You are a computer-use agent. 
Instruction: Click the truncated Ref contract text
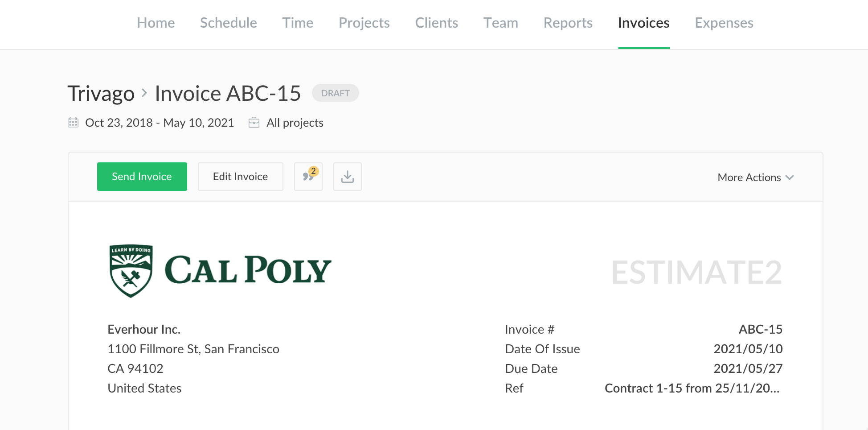[692, 388]
